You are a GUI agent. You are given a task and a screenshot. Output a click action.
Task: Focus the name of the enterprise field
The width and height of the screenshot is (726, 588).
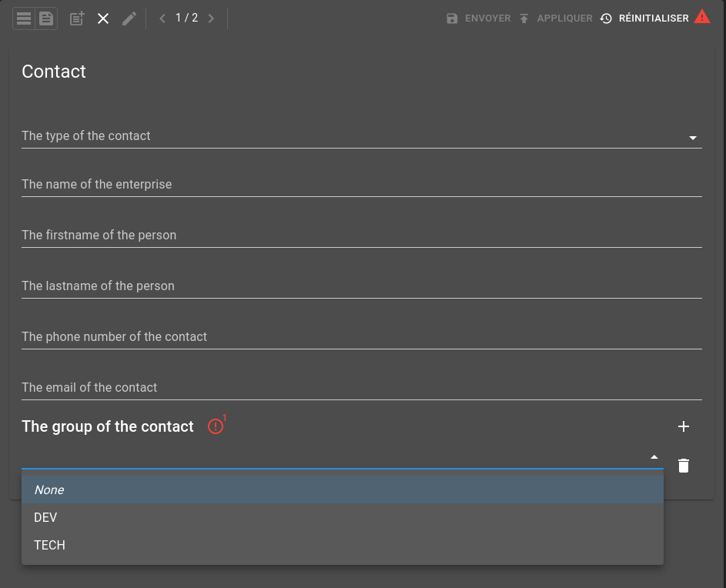[362, 185]
